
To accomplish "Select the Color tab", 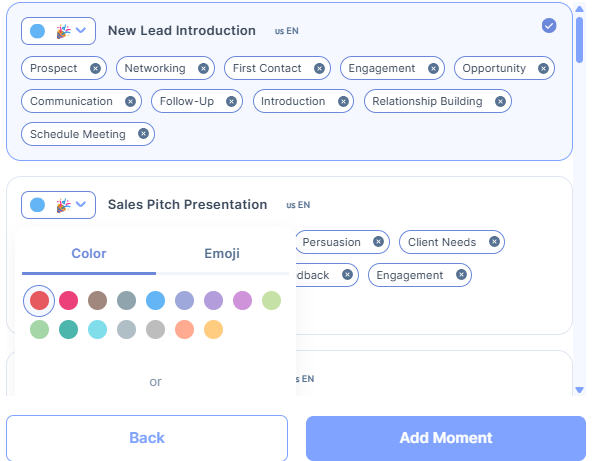I will click(x=89, y=253).
